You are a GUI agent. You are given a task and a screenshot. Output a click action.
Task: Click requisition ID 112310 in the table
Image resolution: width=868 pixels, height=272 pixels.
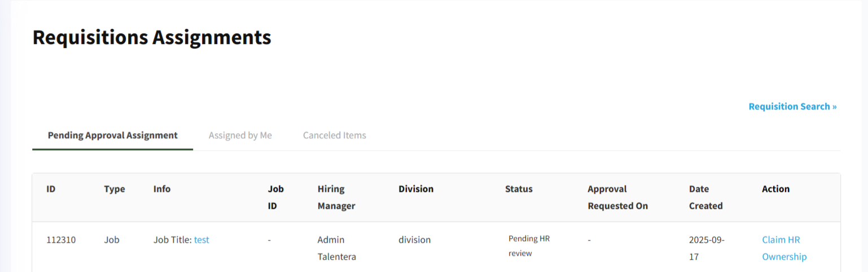pos(61,240)
